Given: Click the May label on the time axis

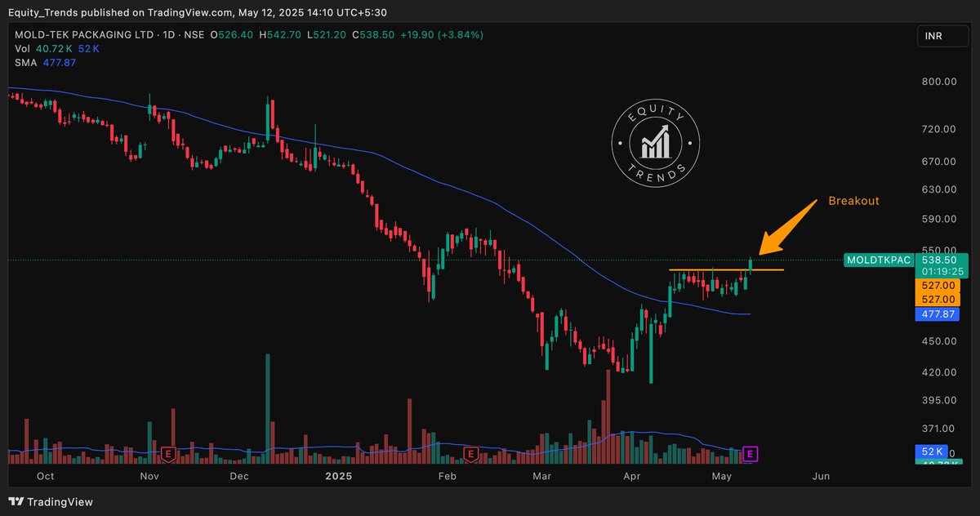Looking at the screenshot, I should (722, 476).
